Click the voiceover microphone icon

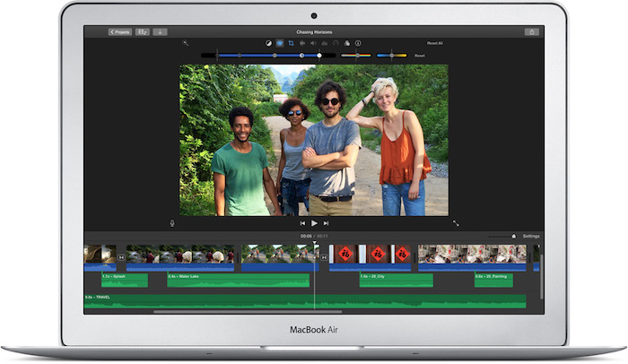(172, 223)
